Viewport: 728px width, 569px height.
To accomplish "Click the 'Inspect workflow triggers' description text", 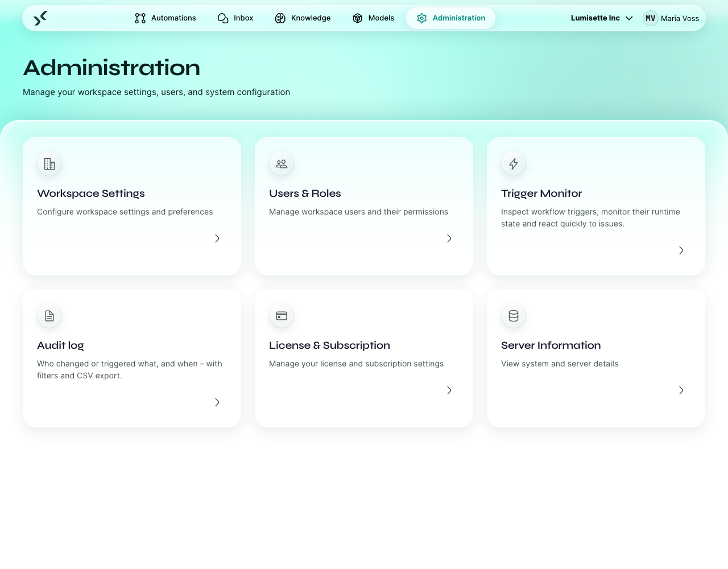I will [x=590, y=217].
